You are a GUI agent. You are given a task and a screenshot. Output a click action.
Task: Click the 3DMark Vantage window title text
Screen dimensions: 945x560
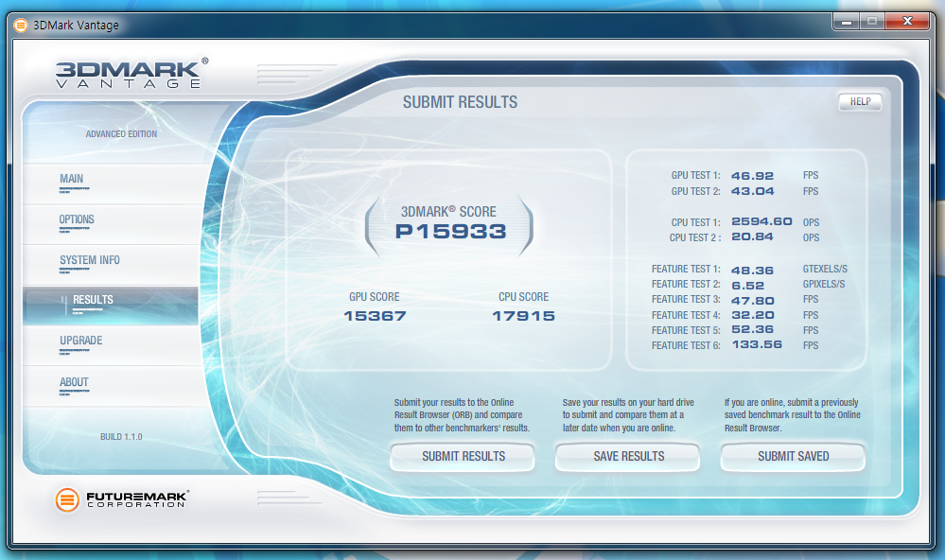click(76, 26)
